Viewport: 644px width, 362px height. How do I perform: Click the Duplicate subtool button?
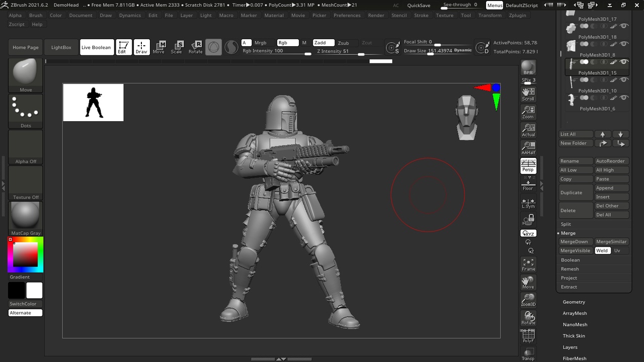click(576, 193)
